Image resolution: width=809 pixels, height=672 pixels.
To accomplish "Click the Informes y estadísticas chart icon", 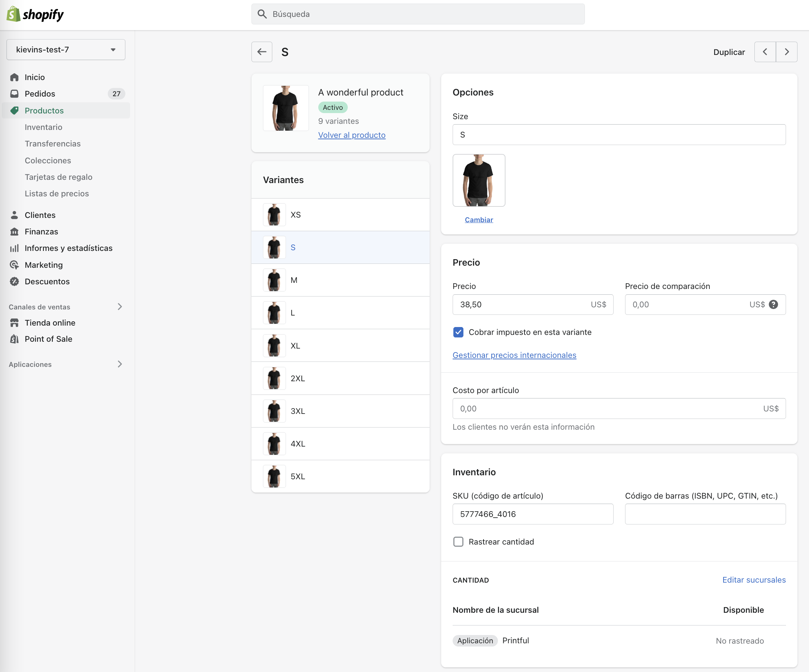I will [x=14, y=248].
